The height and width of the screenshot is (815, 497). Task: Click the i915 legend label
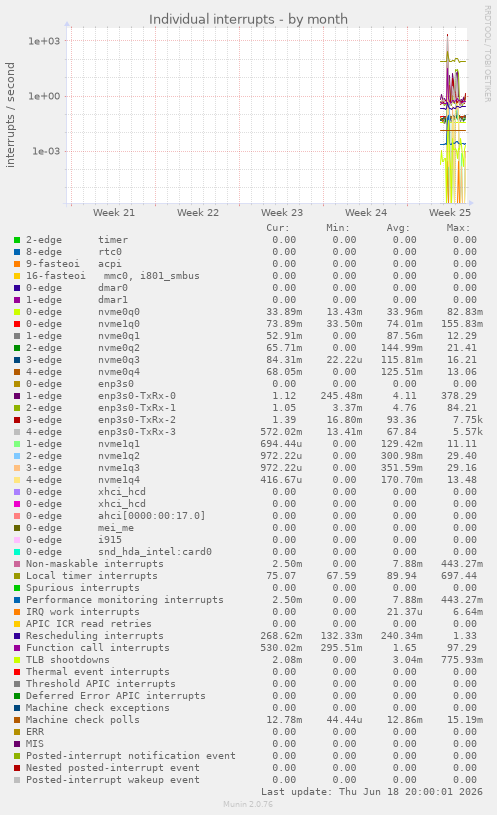[110, 540]
